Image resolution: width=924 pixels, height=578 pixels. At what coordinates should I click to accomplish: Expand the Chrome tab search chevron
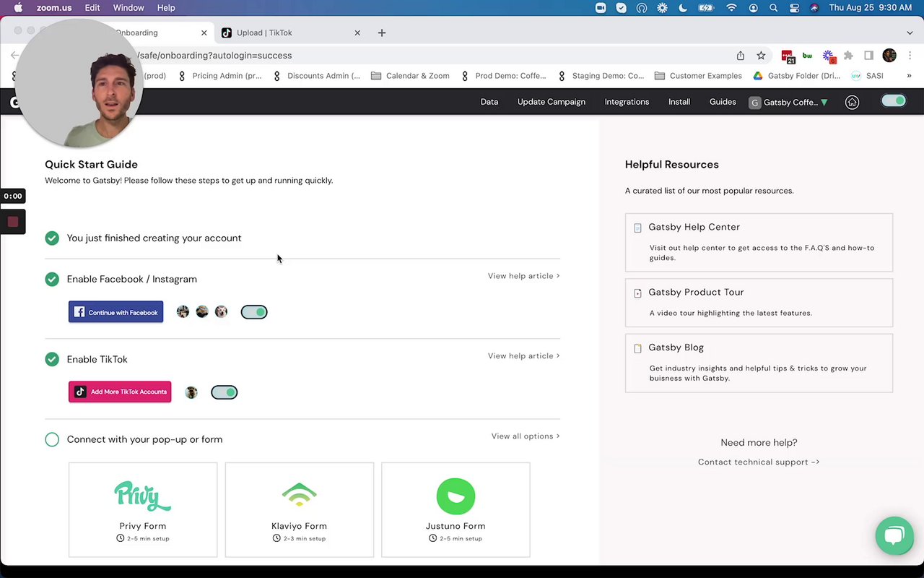coord(910,33)
